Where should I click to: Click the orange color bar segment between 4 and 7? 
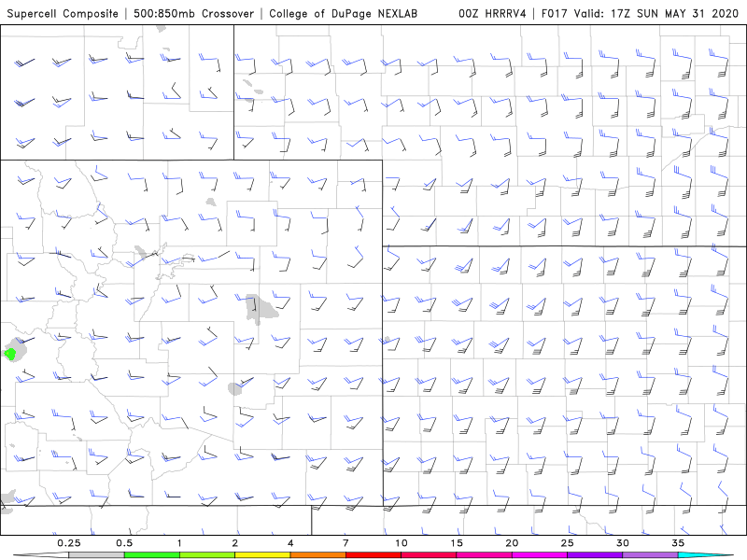click(x=317, y=555)
